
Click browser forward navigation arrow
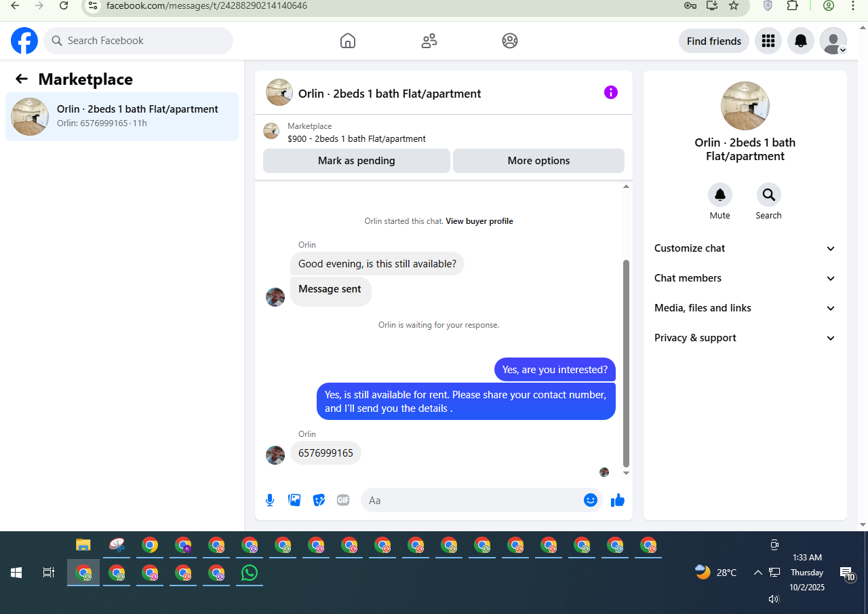tap(39, 5)
